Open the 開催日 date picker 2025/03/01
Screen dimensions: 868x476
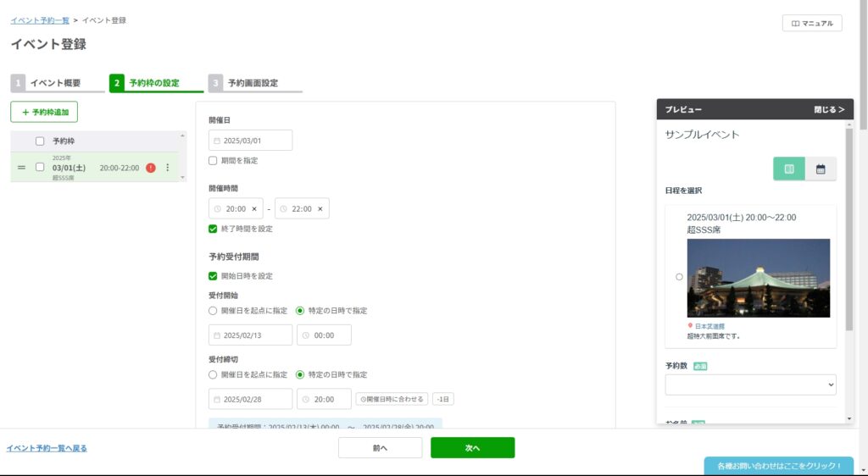click(250, 141)
